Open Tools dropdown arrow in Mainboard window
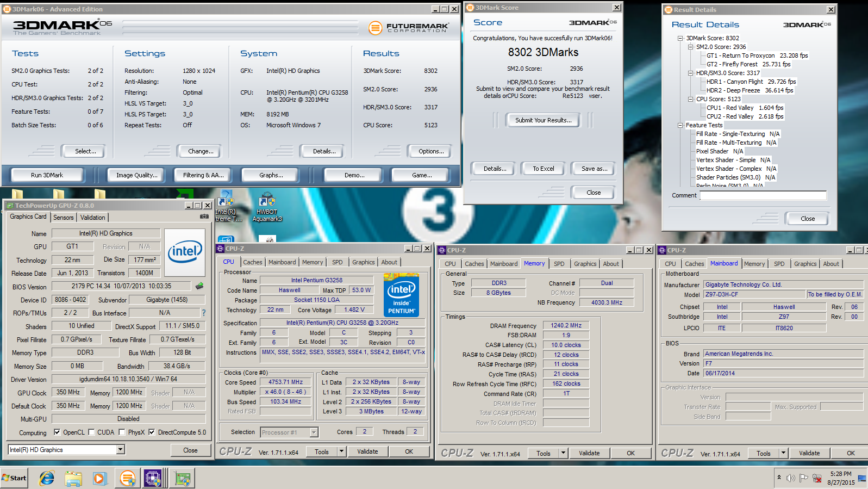The width and height of the screenshot is (868, 489). click(x=783, y=453)
